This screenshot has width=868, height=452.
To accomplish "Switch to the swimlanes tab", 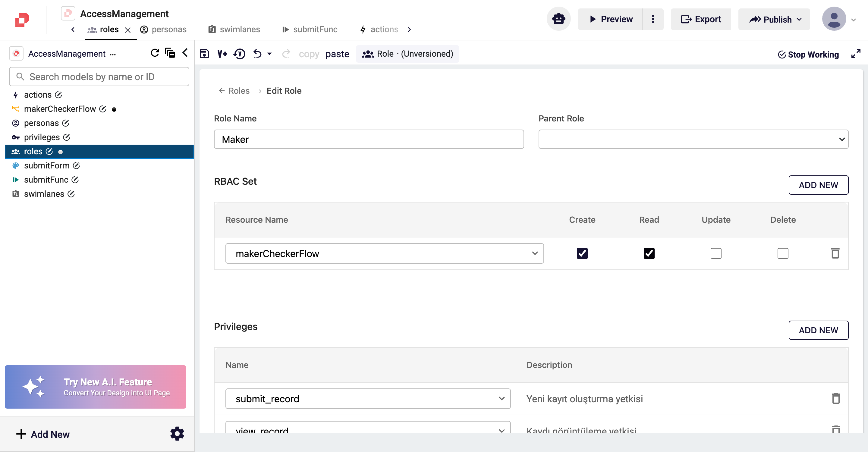I will pyautogui.click(x=234, y=29).
